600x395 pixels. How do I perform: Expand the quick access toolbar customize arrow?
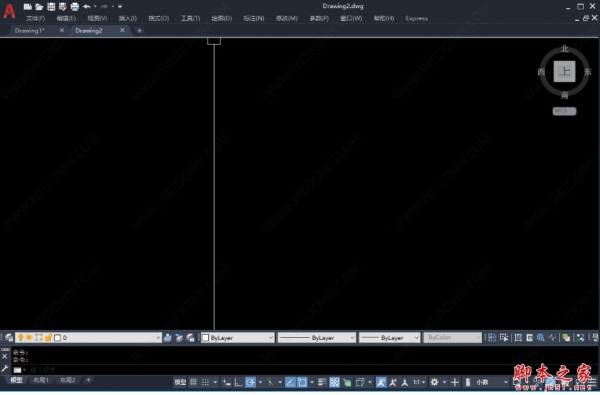pyautogui.click(x=120, y=7)
